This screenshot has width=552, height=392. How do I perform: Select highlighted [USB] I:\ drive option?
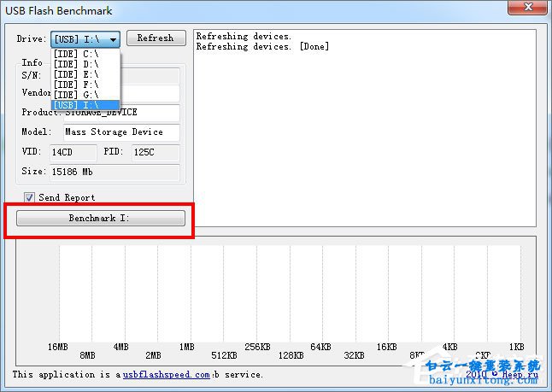click(79, 105)
